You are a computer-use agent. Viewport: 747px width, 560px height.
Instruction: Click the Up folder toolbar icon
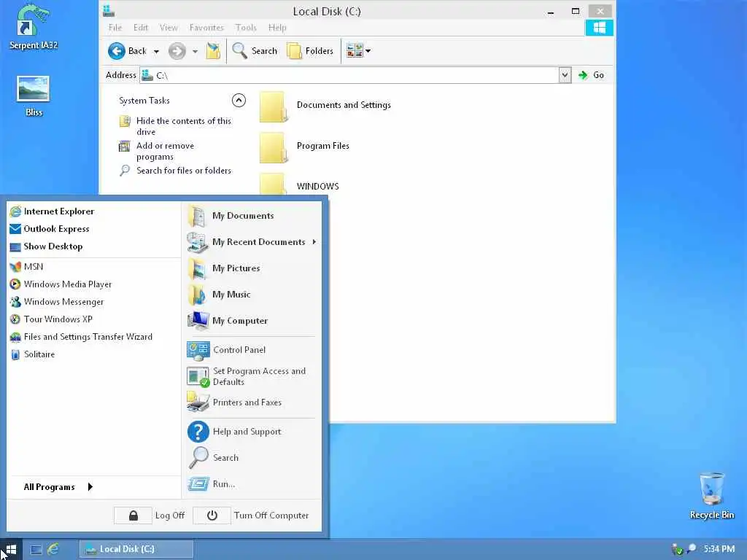click(213, 50)
